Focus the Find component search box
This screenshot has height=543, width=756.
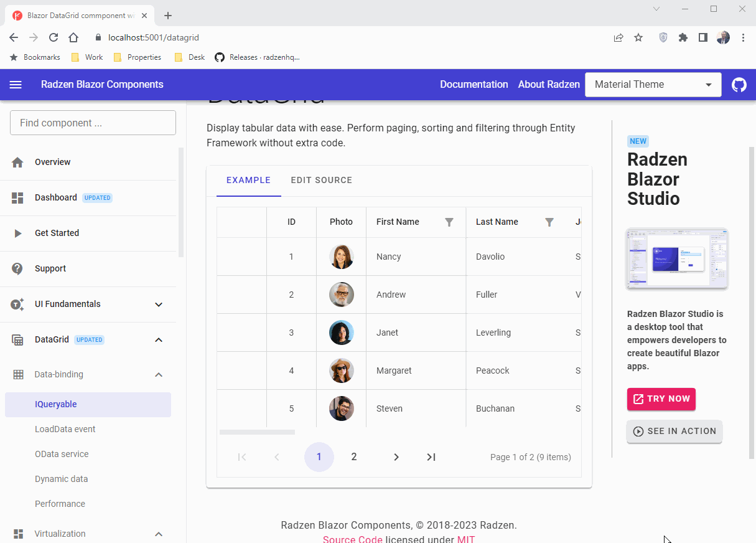pos(93,123)
